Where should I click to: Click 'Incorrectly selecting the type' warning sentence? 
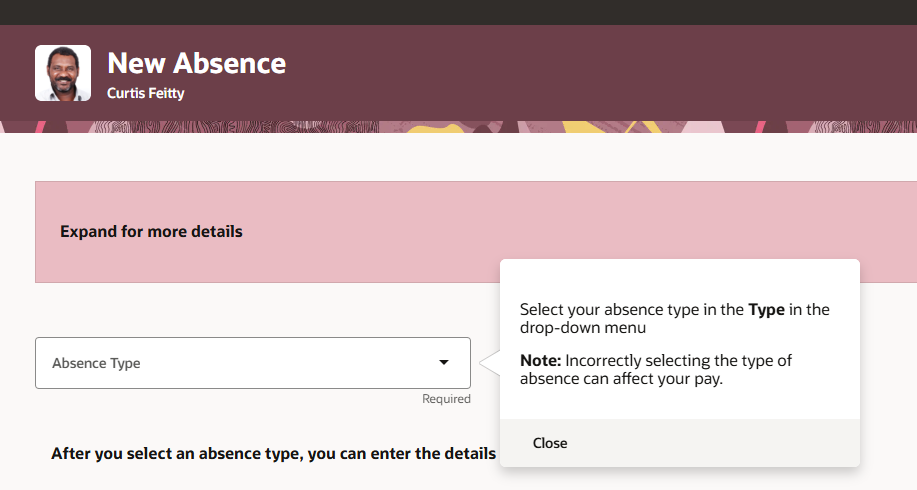pos(680,360)
